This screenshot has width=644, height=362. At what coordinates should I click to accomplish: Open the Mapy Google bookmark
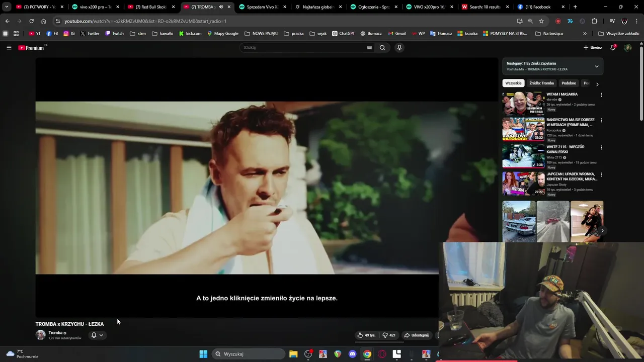[x=222, y=34]
